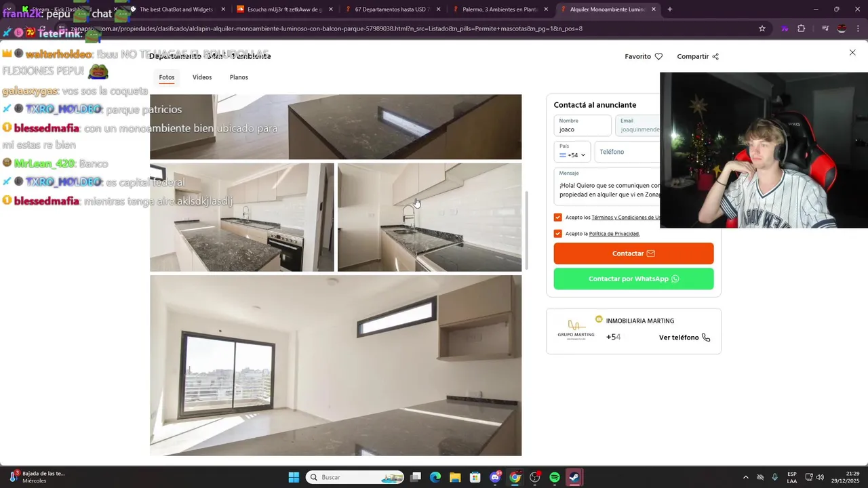This screenshot has height=488, width=868.
Task: Switch to the Fotos tab
Action: [x=167, y=77]
